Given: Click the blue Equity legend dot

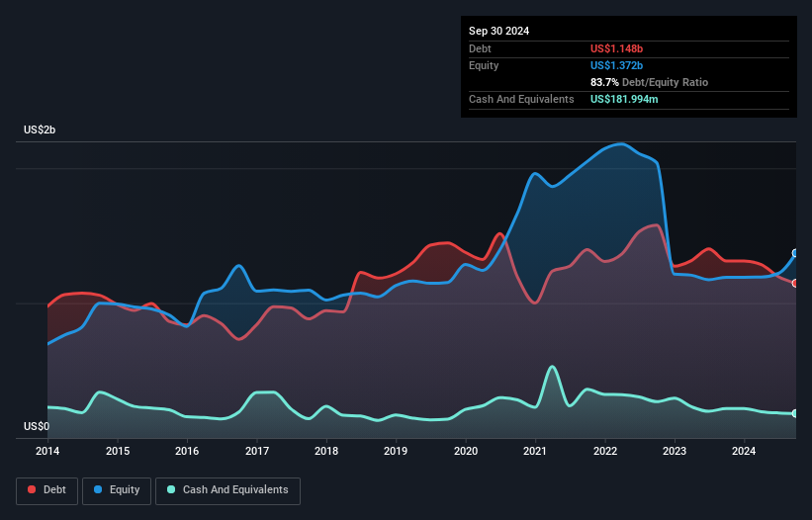Looking at the screenshot, I should click(x=98, y=489).
